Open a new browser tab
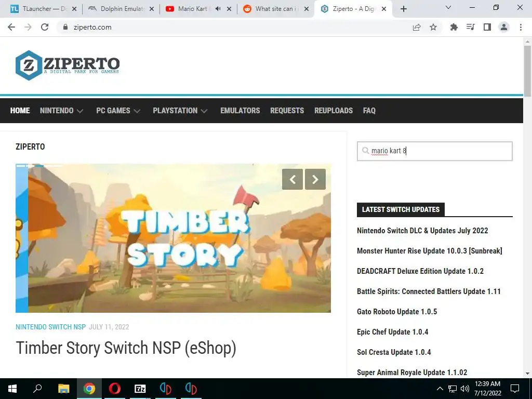 pos(403,9)
